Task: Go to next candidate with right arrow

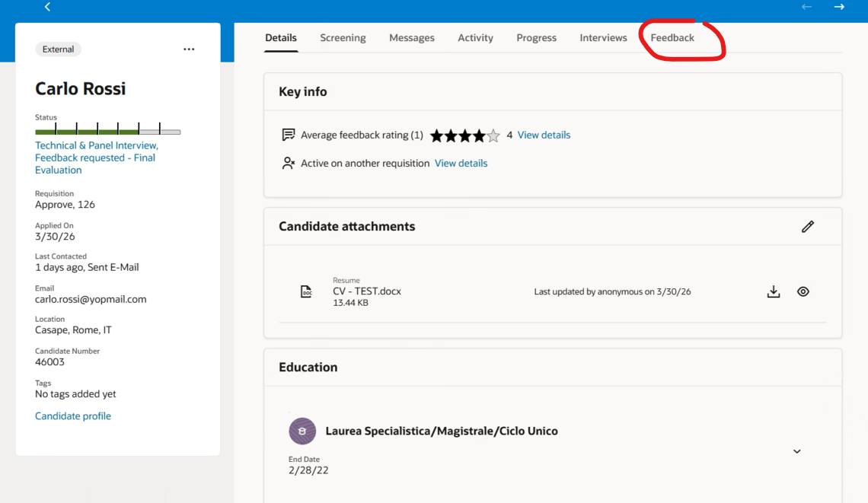Action: pyautogui.click(x=839, y=7)
